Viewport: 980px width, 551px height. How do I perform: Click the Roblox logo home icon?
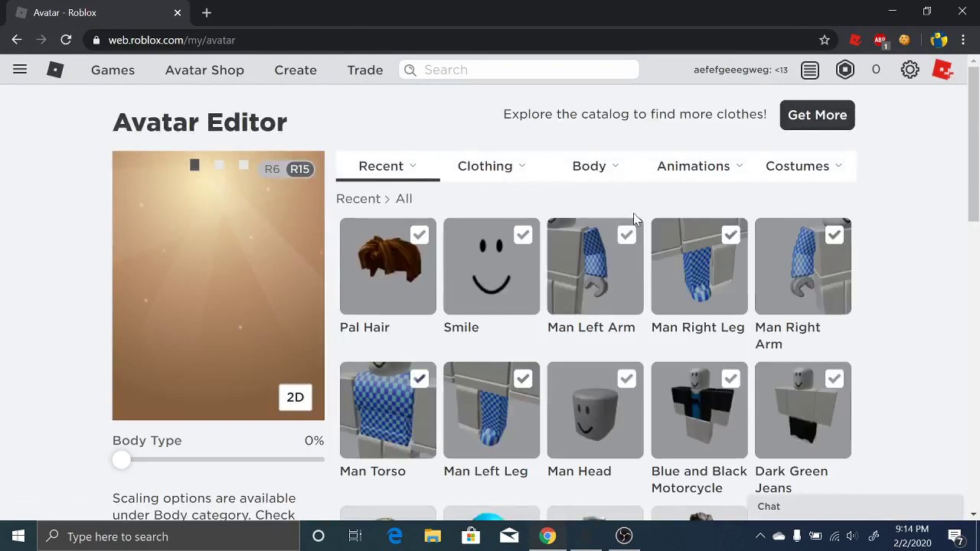click(55, 70)
